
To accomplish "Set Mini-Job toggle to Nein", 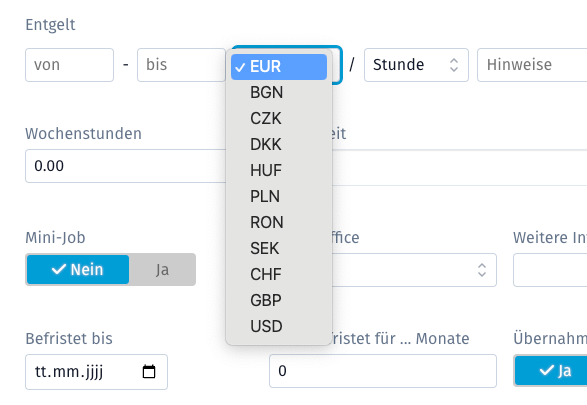I will pos(78,270).
